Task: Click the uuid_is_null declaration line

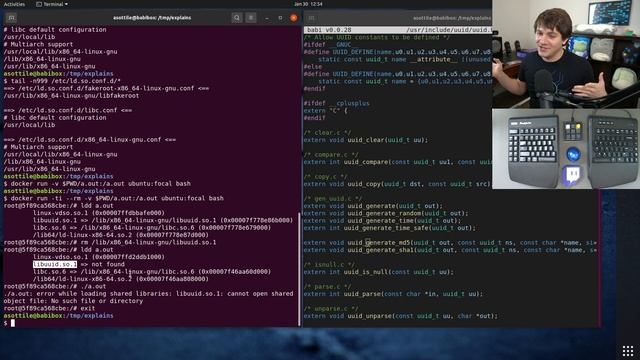Action: tap(378, 272)
